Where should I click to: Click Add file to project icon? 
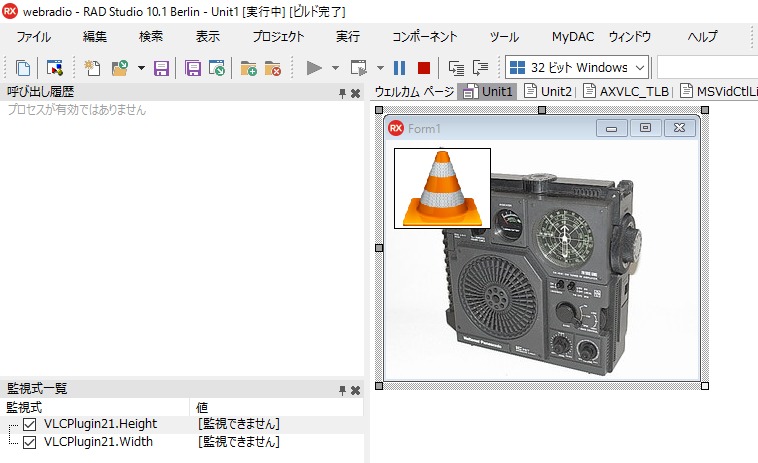coord(248,68)
